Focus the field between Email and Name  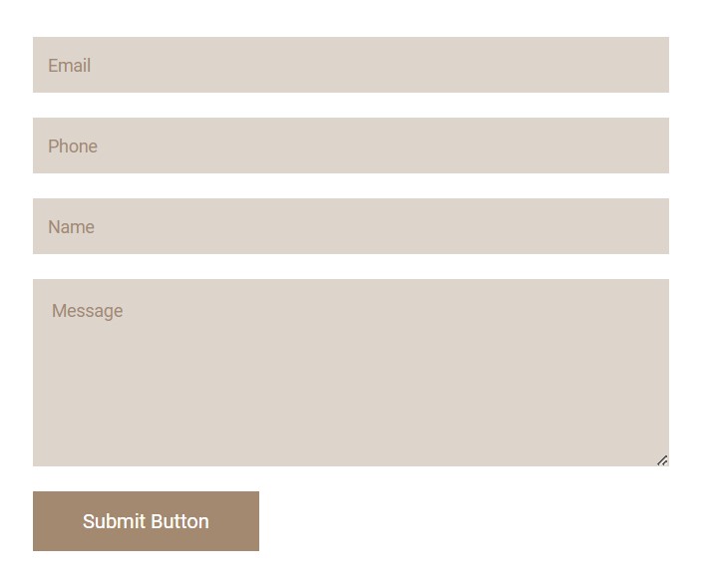point(350,146)
